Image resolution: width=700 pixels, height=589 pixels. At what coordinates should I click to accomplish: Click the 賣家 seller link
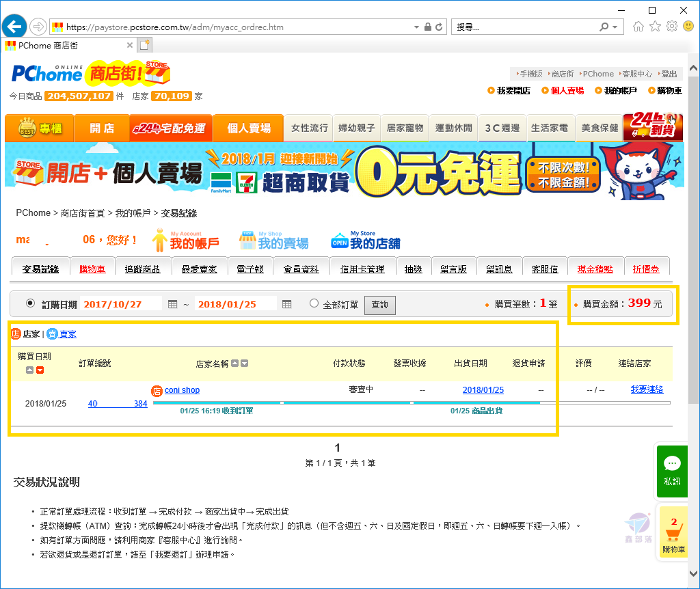(x=68, y=333)
